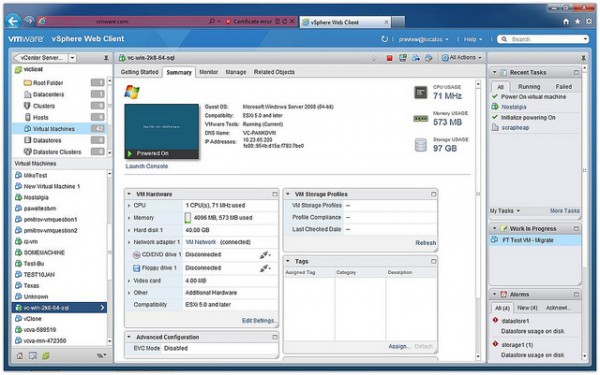Image resolution: width=600 pixels, height=375 pixels.
Task: Open the All Actions dropdown menu
Action: point(461,58)
